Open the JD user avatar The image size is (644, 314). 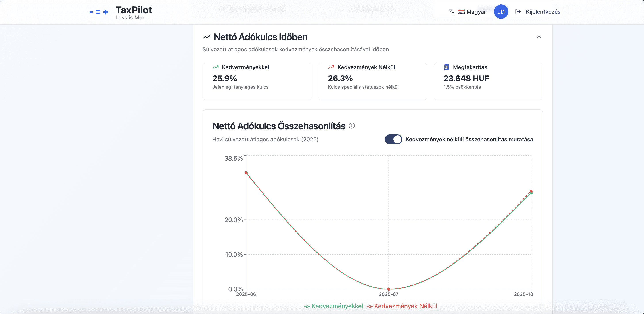point(501,12)
